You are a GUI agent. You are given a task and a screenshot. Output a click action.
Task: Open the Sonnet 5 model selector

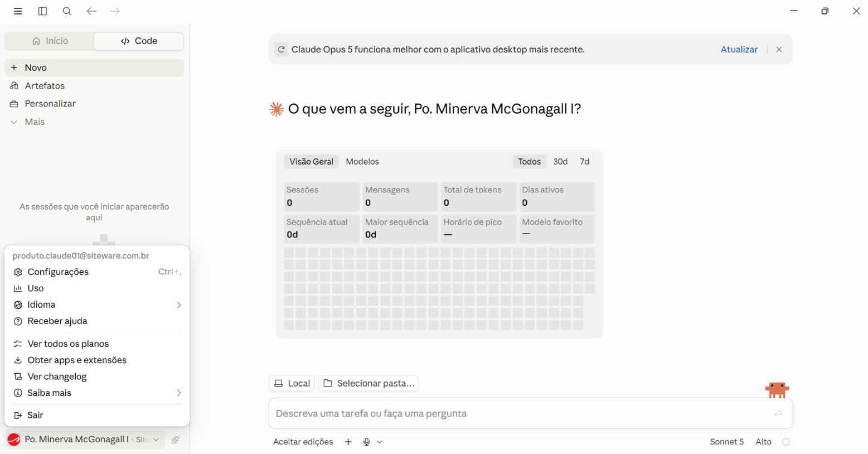coord(726,442)
